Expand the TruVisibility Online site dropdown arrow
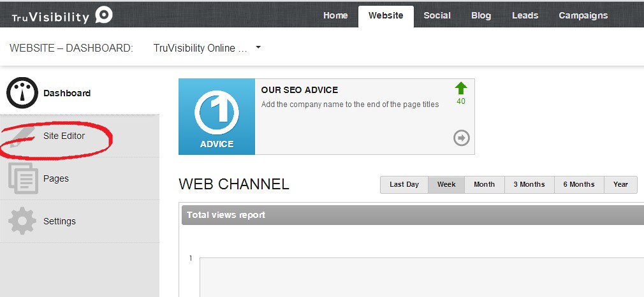 (258, 47)
